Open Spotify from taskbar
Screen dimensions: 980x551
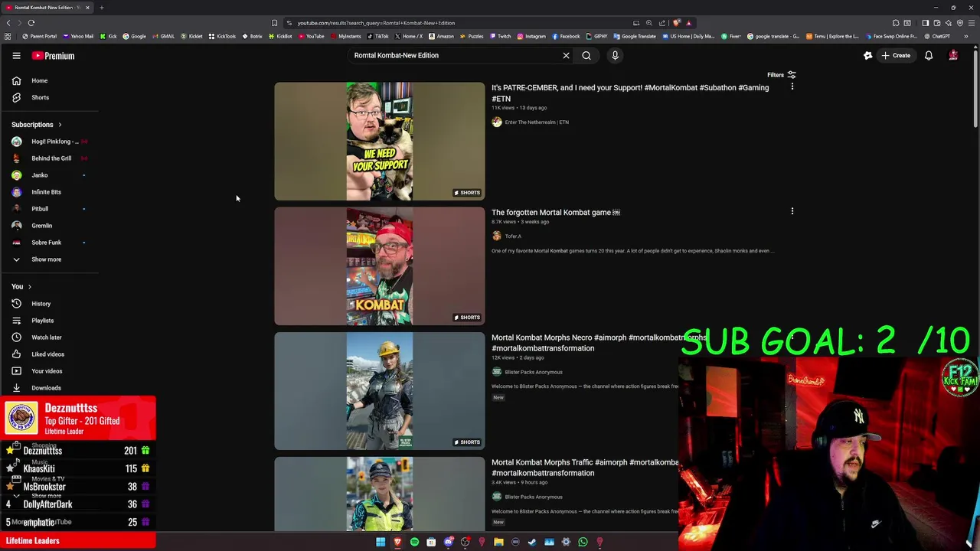(414, 542)
